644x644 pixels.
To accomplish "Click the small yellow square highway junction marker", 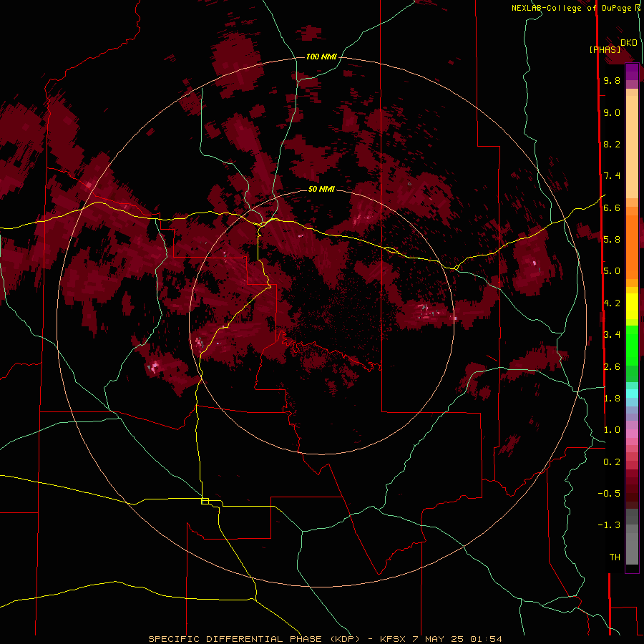I will click(x=205, y=501).
